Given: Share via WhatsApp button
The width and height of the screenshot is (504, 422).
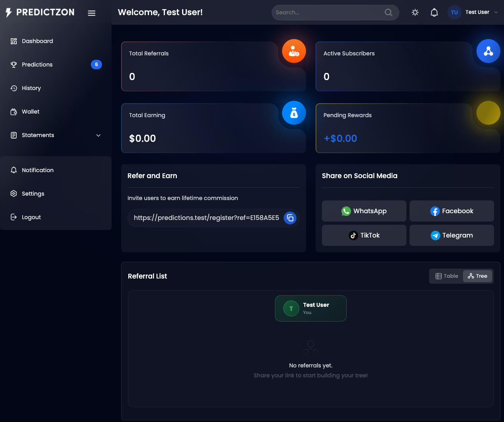Looking at the screenshot, I should [364, 211].
